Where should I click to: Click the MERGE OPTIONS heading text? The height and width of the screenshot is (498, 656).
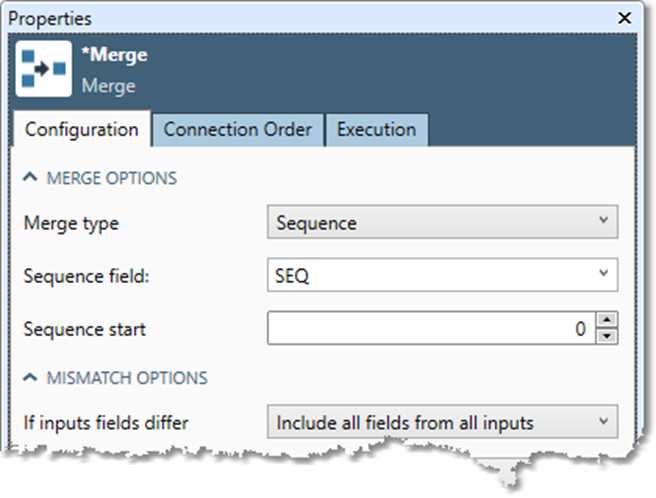click(x=112, y=178)
